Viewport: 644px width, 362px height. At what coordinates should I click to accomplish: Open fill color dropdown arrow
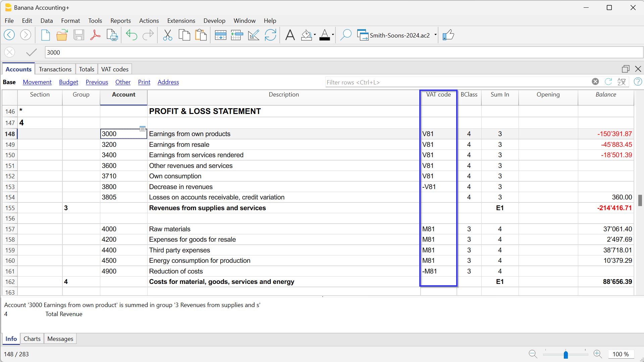315,35
